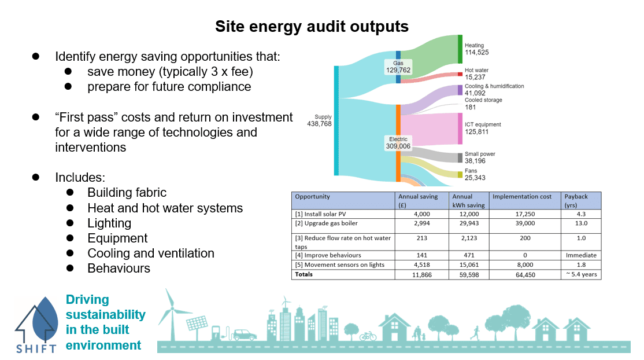The height and width of the screenshot is (360, 644).
Task: Select the Electric 309,006 label
Action: pyautogui.click(x=398, y=143)
